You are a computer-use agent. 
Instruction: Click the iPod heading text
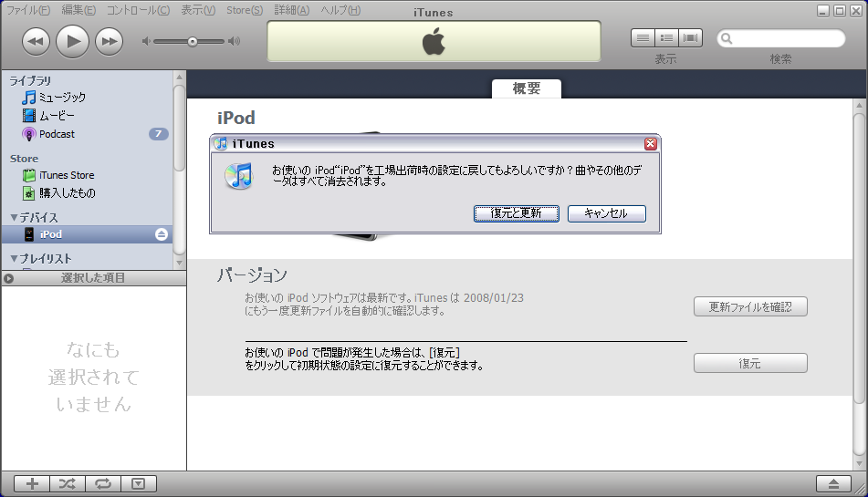(x=236, y=118)
